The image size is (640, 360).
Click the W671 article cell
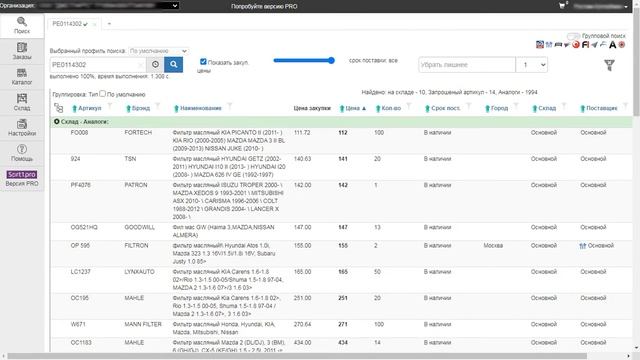click(78, 324)
